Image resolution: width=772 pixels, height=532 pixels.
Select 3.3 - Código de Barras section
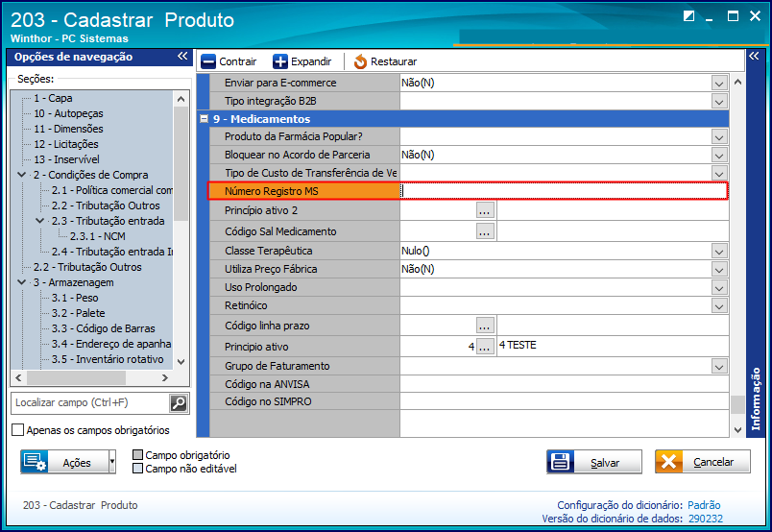[104, 328]
